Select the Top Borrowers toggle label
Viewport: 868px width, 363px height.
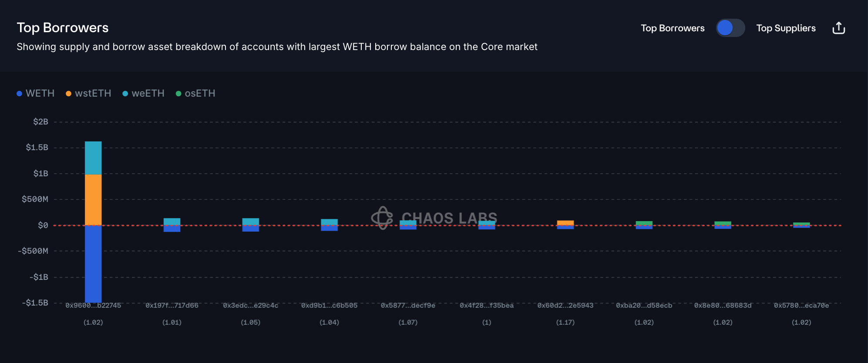point(673,28)
